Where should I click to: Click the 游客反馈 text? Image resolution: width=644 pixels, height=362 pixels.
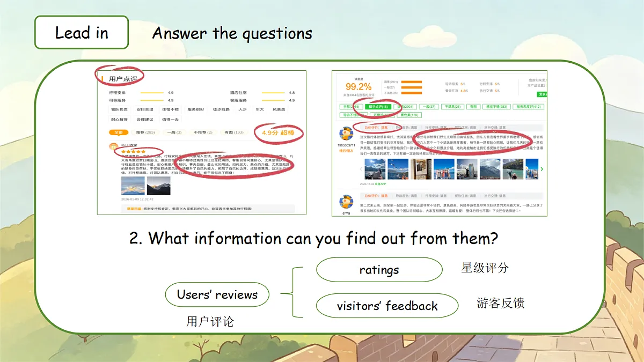click(x=501, y=303)
